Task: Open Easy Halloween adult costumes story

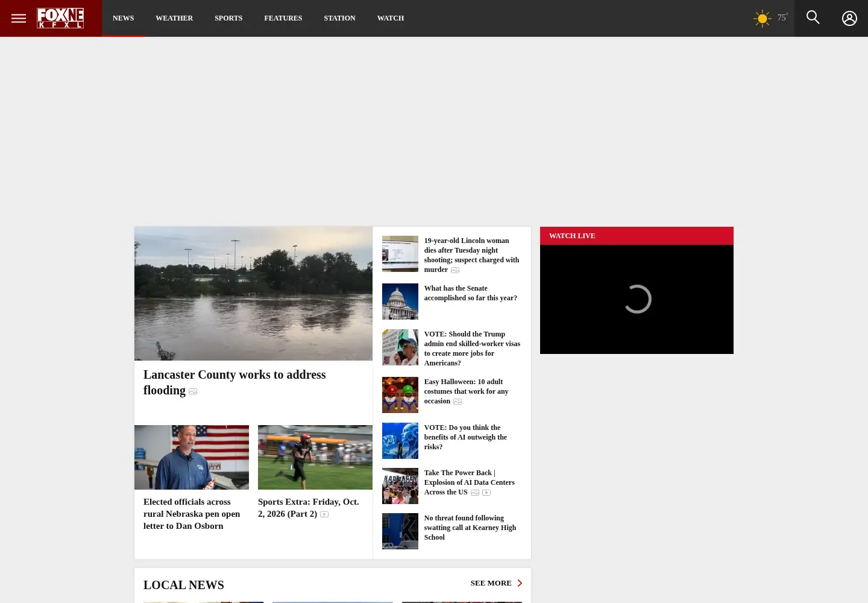Action: pyautogui.click(x=466, y=391)
